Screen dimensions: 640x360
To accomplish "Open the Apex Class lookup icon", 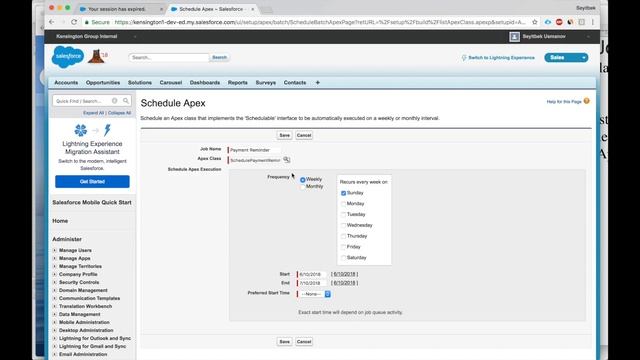I will [x=287, y=160].
